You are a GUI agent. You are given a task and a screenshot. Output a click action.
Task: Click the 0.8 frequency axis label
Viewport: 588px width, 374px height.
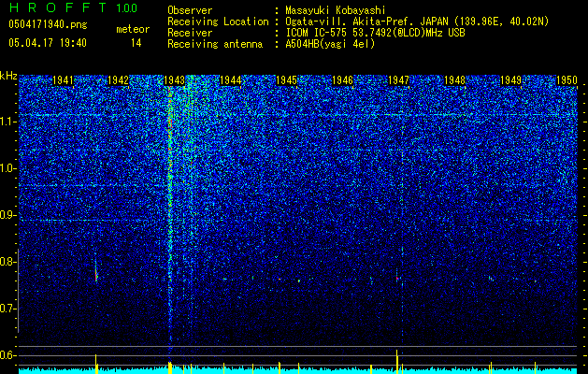click(7, 262)
